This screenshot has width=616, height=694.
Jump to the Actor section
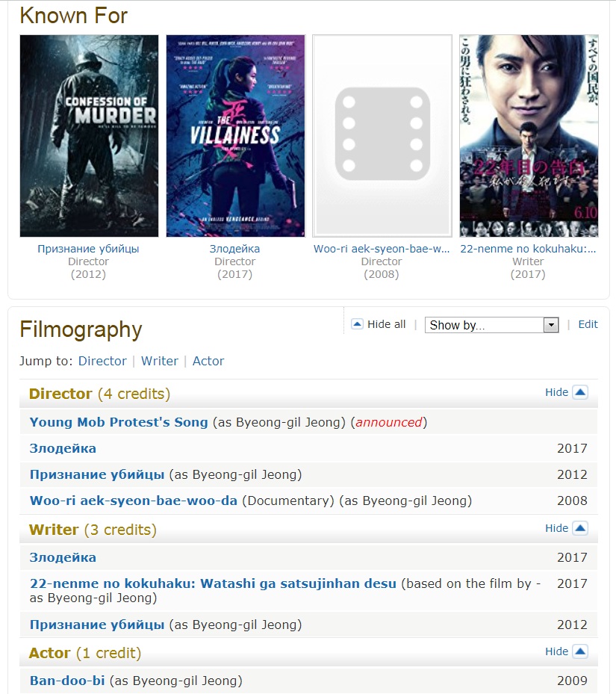[x=208, y=361]
